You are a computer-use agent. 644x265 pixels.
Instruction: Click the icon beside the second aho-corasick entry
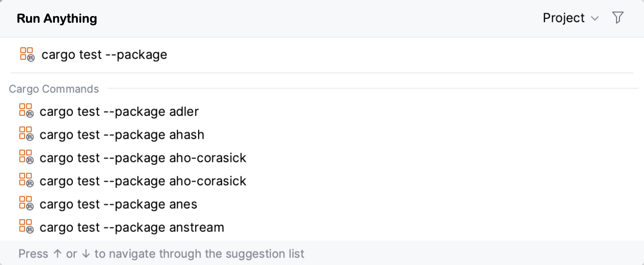click(x=26, y=180)
